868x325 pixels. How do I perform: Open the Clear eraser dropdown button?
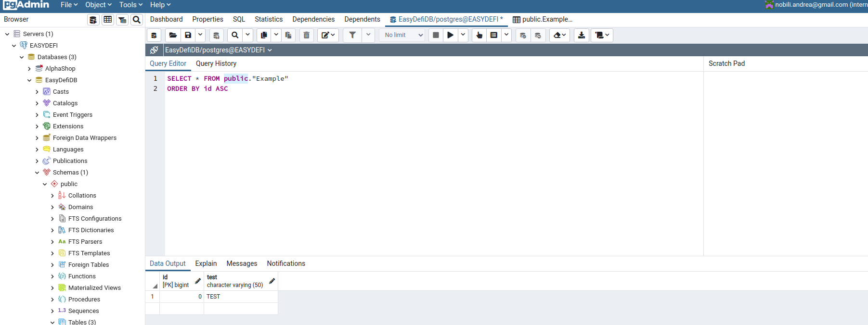point(559,35)
